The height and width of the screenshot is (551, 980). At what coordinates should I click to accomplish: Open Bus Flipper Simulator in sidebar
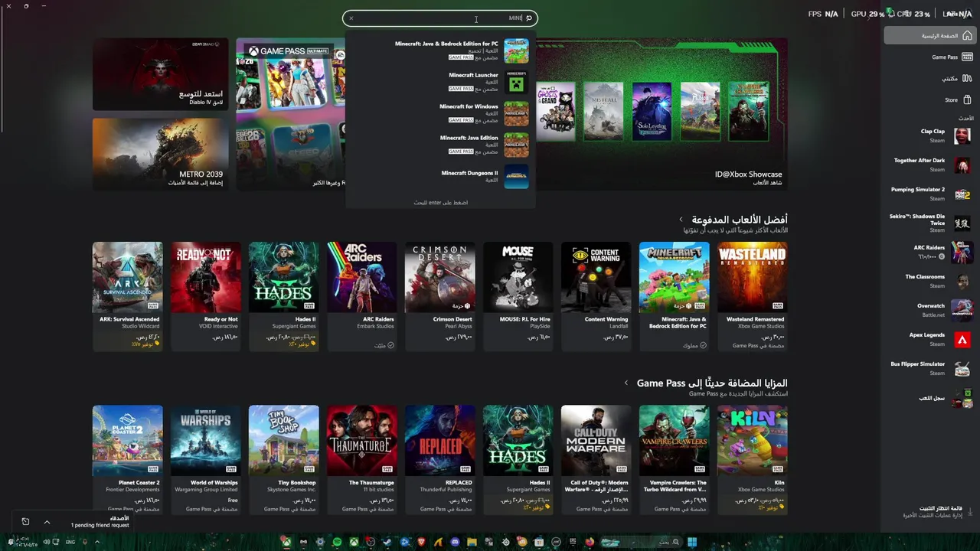pos(929,368)
